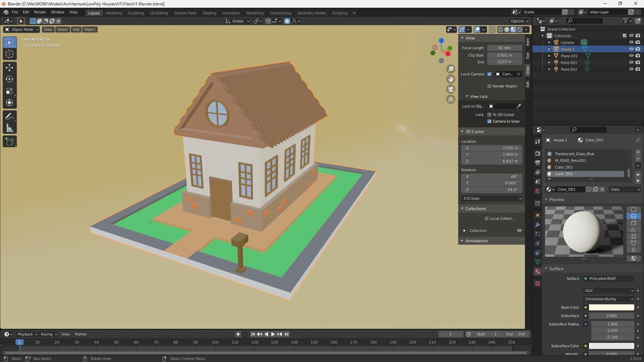
Task: Click the pan view hand icon
Action: [x=451, y=79]
